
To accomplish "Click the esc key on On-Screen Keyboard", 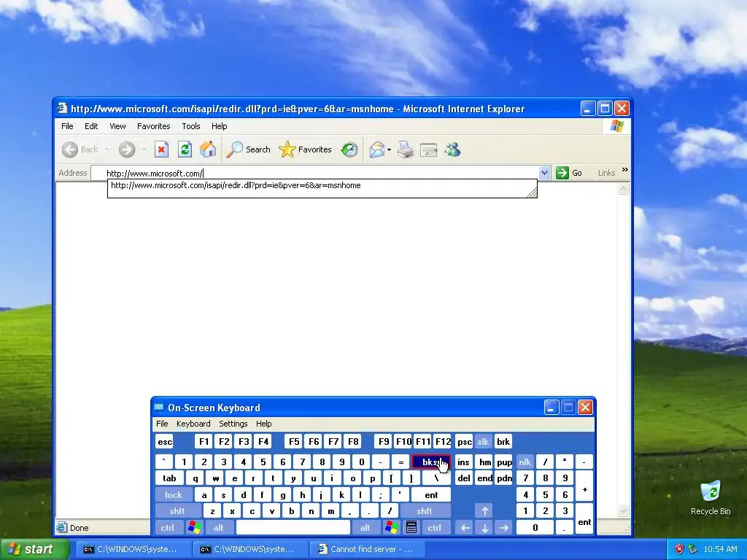I will coord(165,441).
